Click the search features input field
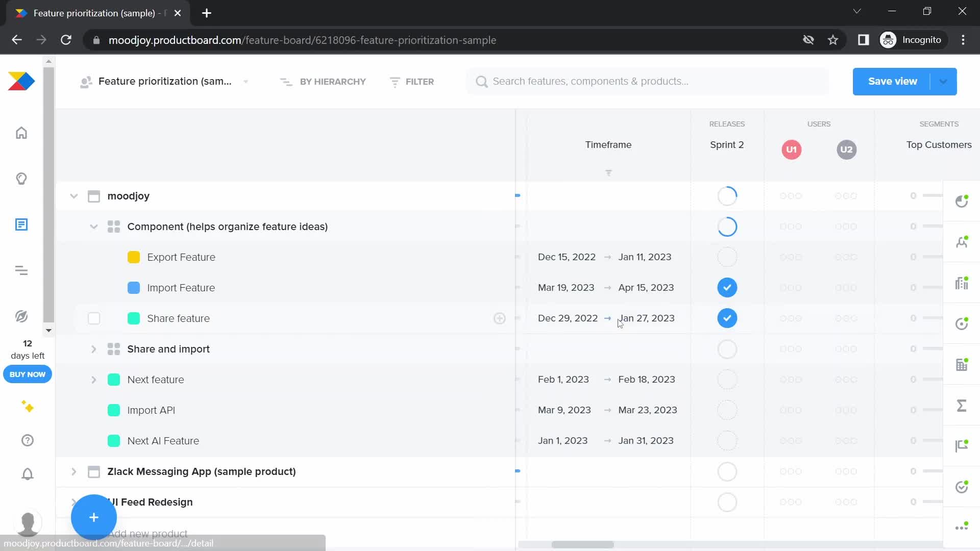 (647, 82)
